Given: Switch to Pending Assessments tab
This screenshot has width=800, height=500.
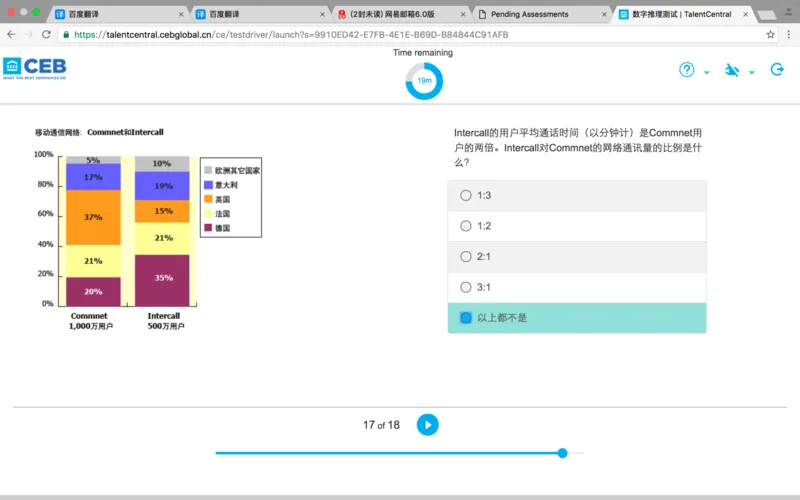Looking at the screenshot, I should [541, 14].
